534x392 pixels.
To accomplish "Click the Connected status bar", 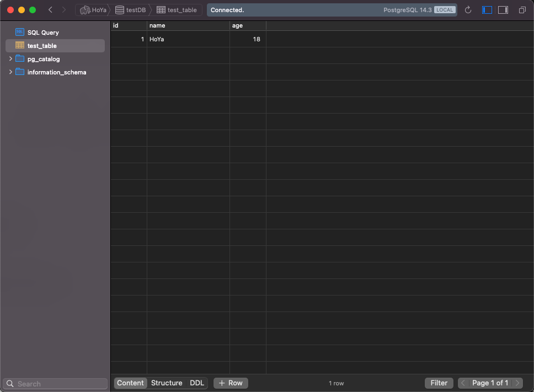I will tap(332, 10).
